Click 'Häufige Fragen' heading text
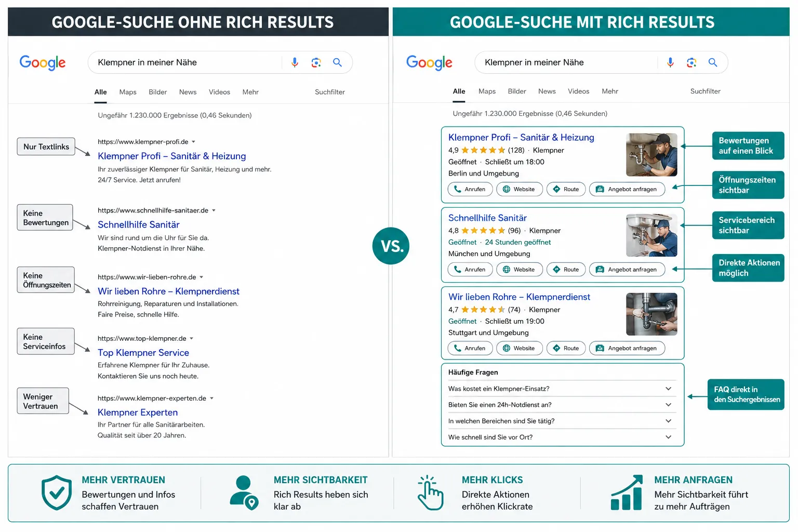Screen dimensions: 798x532 pos(473,373)
